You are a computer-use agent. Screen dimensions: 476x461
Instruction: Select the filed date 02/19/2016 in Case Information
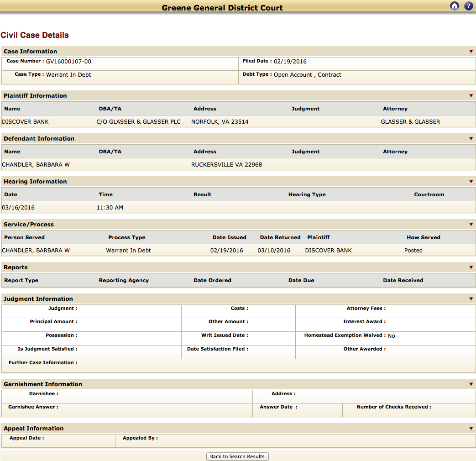click(290, 62)
